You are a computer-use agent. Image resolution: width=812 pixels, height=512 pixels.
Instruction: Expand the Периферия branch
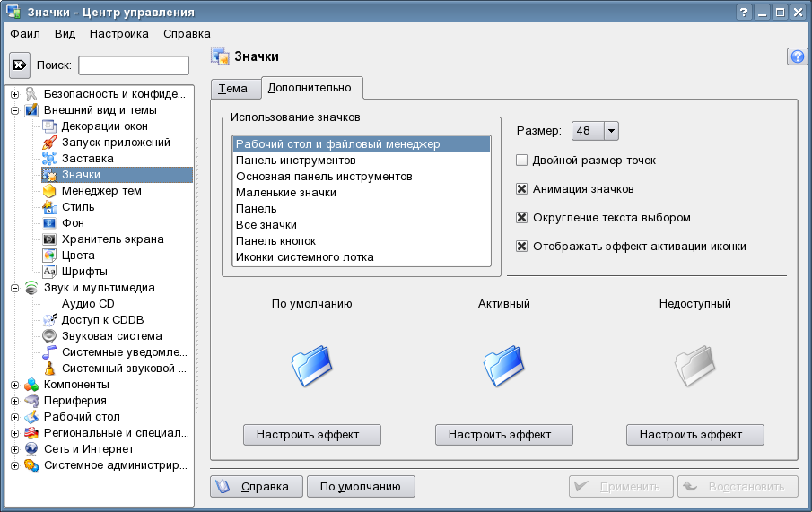click(14, 401)
